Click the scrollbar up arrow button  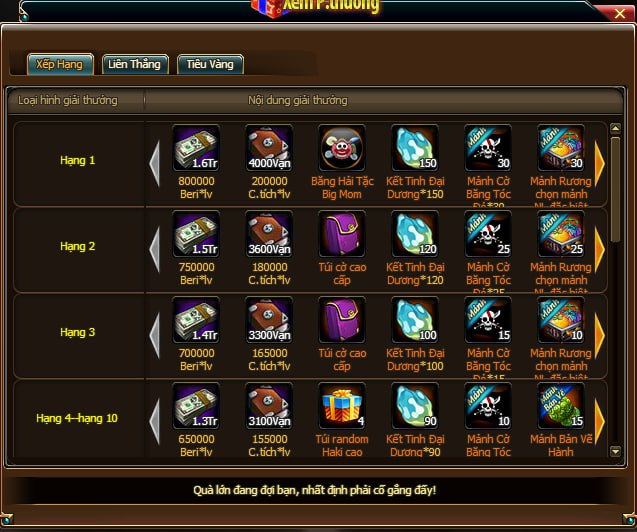click(615, 128)
